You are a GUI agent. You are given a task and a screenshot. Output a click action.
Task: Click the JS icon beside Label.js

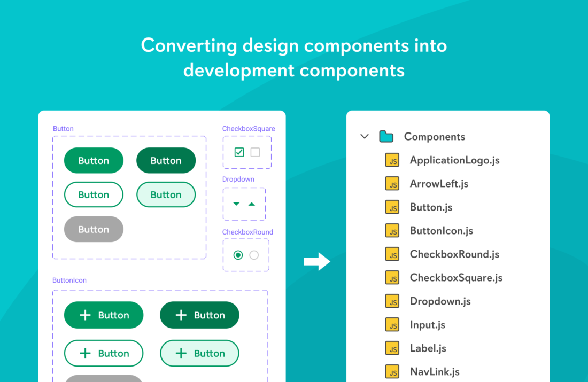(392, 348)
